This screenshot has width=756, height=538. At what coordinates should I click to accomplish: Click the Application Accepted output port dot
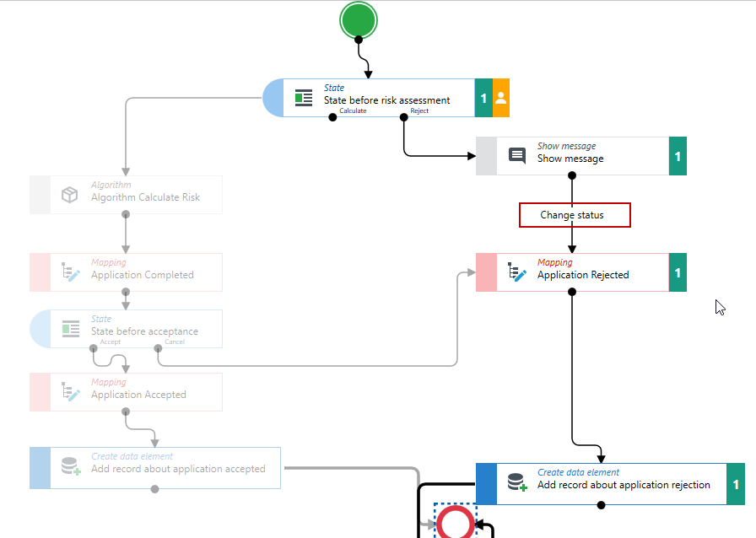[x=126, y=412]
